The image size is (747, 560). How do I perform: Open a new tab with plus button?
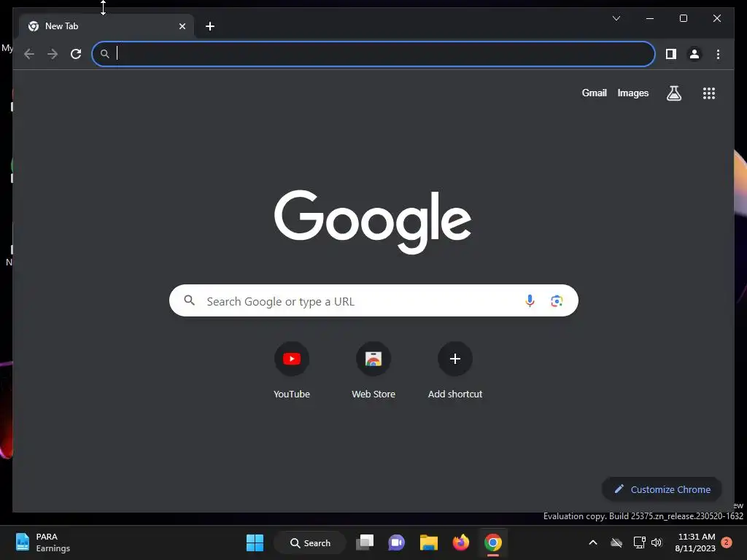coord(209,26)
